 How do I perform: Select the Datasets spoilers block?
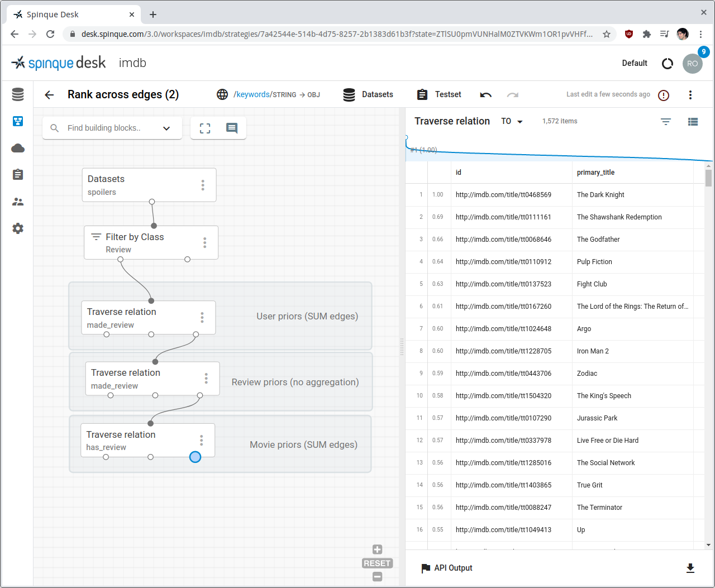[149, 185]
